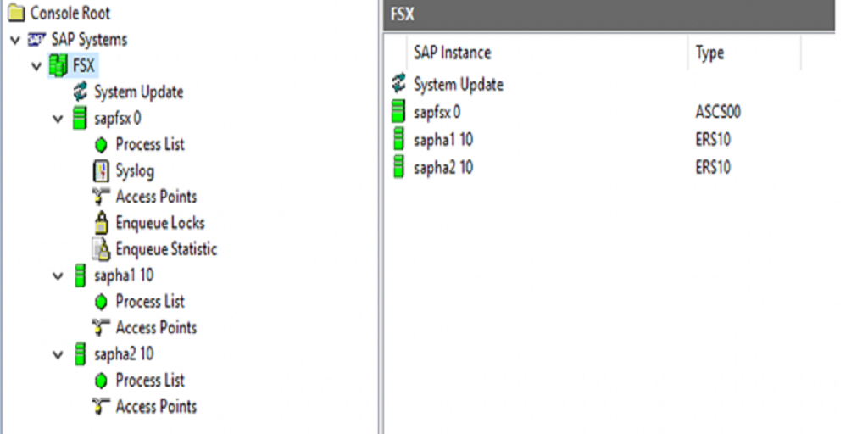Open the Enqueue Locks entry
This screenshot has height=434, width=868.
[x=160, y=223]
